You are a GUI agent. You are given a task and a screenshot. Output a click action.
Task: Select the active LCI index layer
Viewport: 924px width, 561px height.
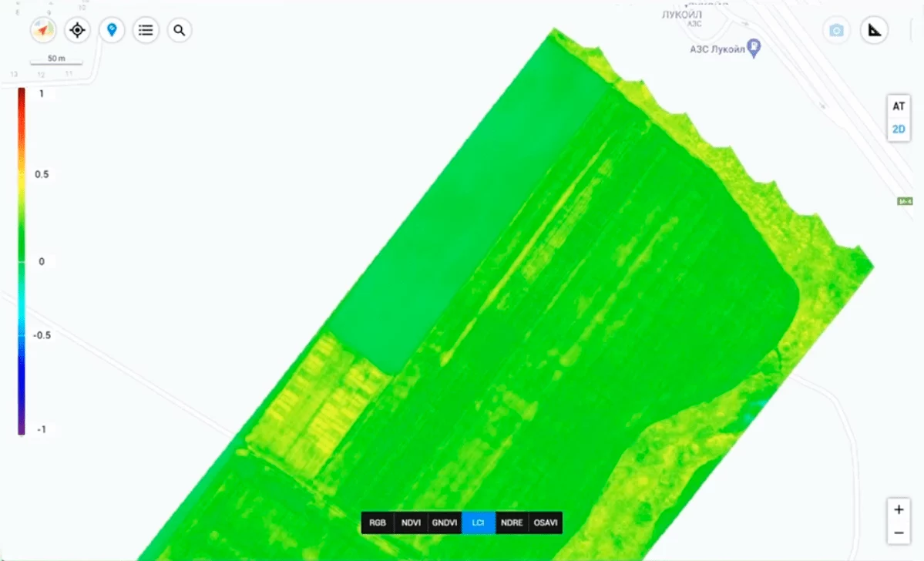click(478, 522)
